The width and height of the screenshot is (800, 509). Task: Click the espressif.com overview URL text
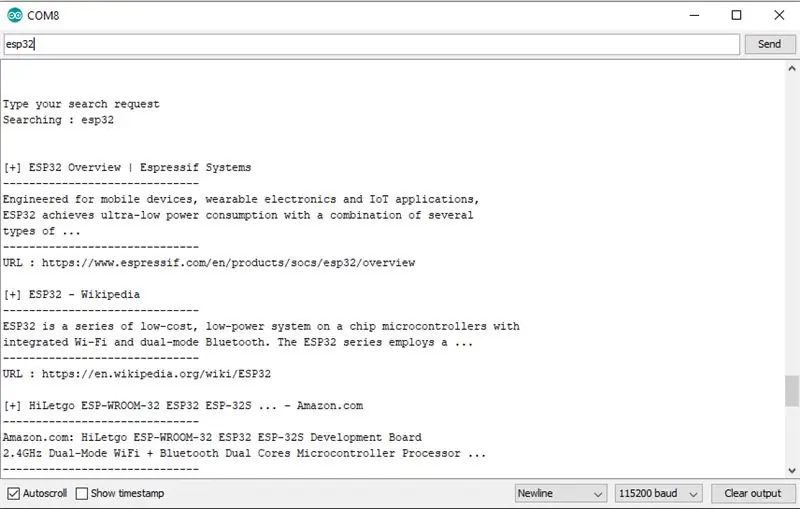pyautogui.click(x=229, y=263)
